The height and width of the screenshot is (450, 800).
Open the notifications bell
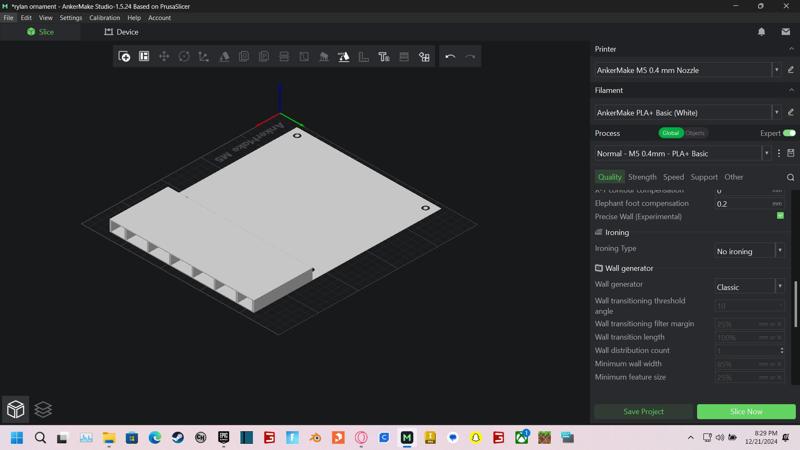(x=761, y=32)
